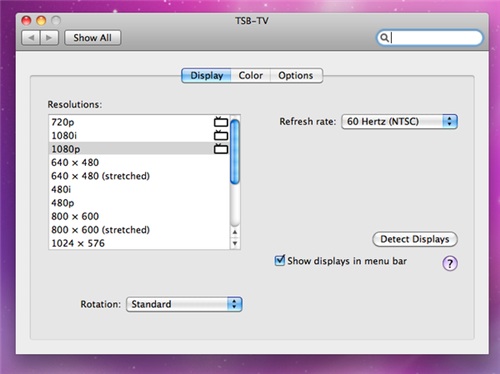Select the 1080i resolution

(x=139, y=135)
